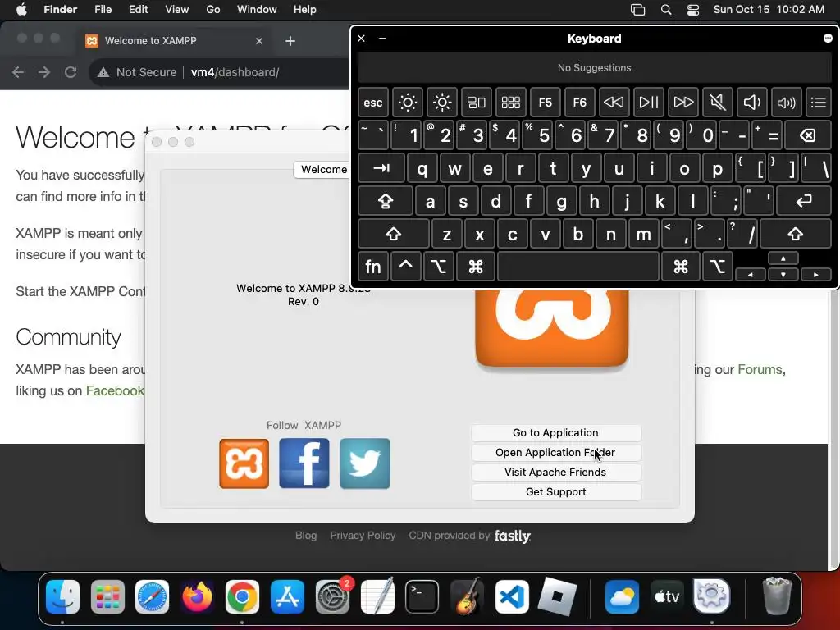Viewport: 840px width, 630px height.
Task: Open Control Center in the menu bar
Action: pos(693,10)
